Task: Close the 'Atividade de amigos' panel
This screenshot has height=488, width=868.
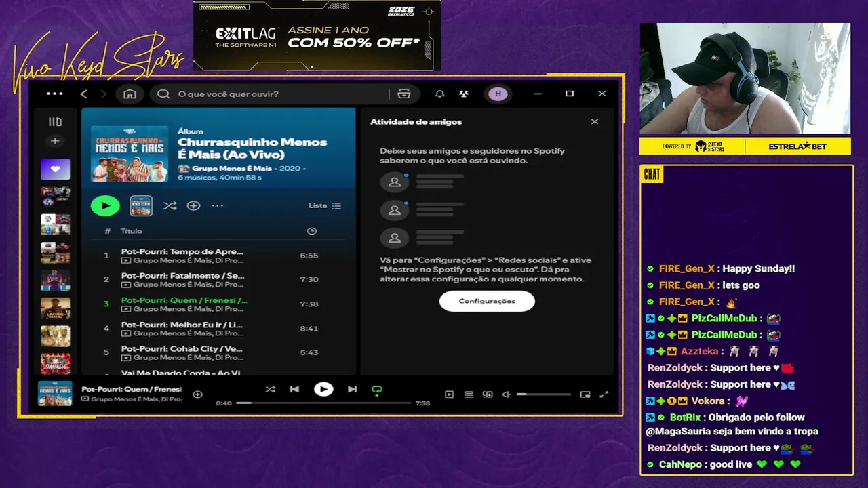Action: coord(595,122)
